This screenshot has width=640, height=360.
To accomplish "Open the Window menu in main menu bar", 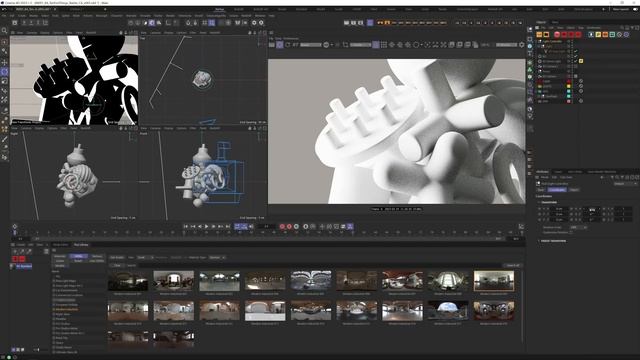I will (260, 16).
